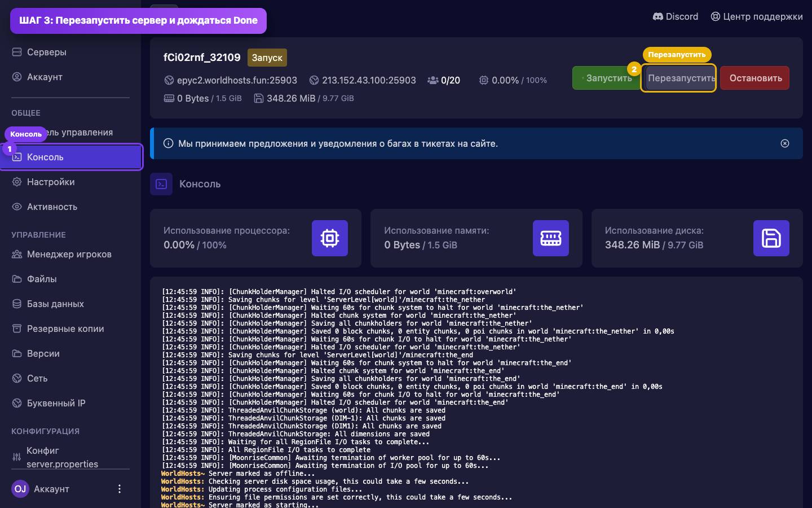Open the Discord link
The width and height of the screenshot is (812, 508).
click(676, 16)
